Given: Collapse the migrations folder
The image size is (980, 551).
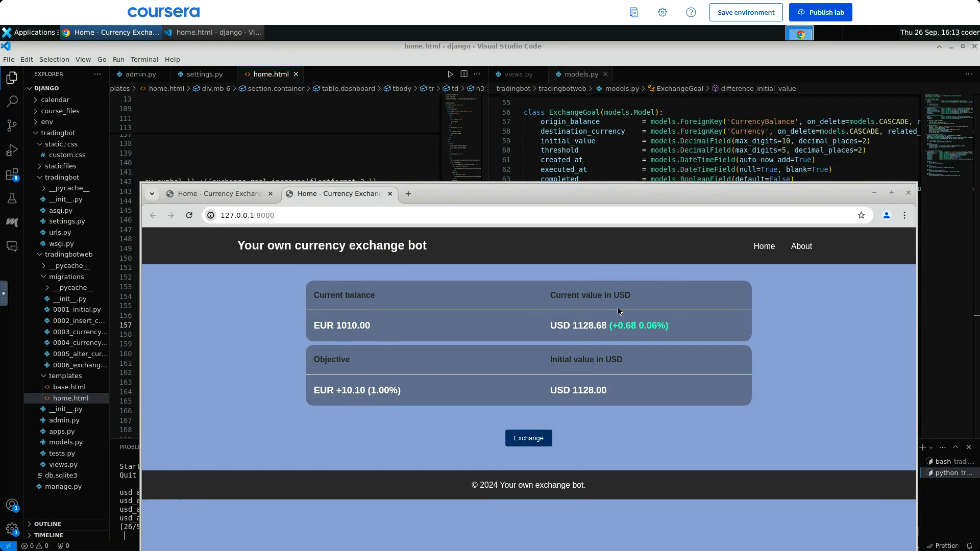Looking at the screenshot, I should click(66, 277).
